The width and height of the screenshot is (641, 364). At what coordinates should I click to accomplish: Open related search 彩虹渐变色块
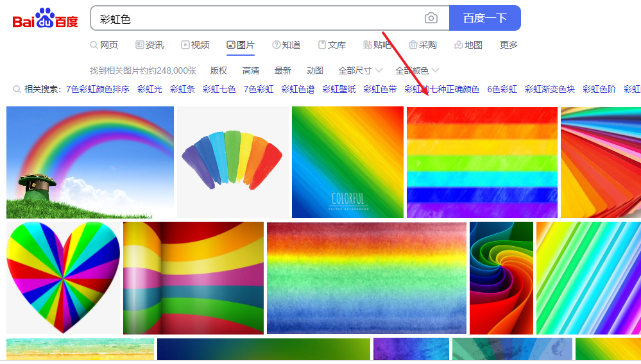pyautogui.click(x=550, y=89)
